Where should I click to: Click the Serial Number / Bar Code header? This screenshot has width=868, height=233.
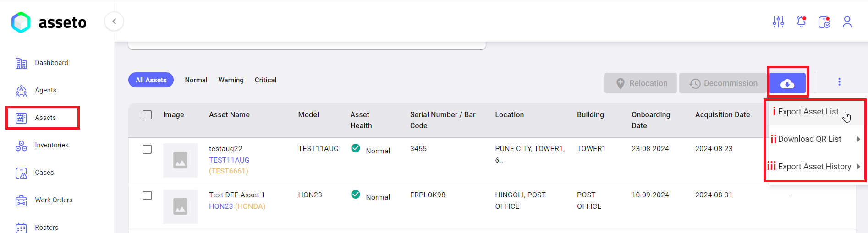tap(443, 120)
